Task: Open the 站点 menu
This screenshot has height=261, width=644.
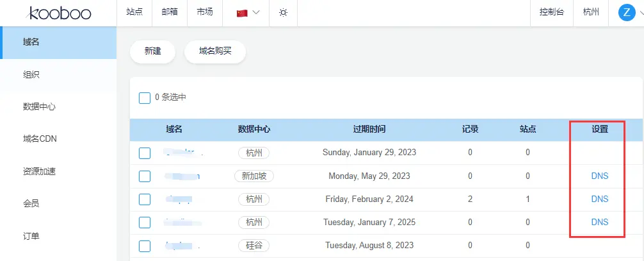Action: pos(134,13)
